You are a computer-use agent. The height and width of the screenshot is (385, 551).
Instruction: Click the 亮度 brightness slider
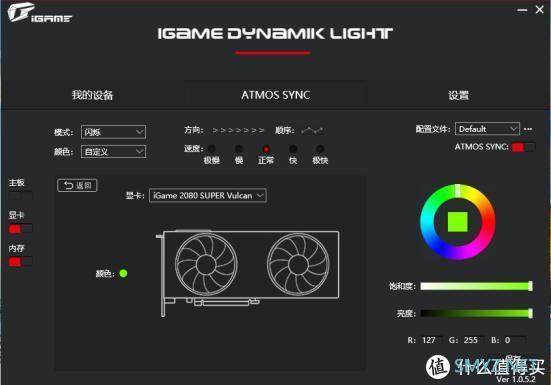(477, 313)
